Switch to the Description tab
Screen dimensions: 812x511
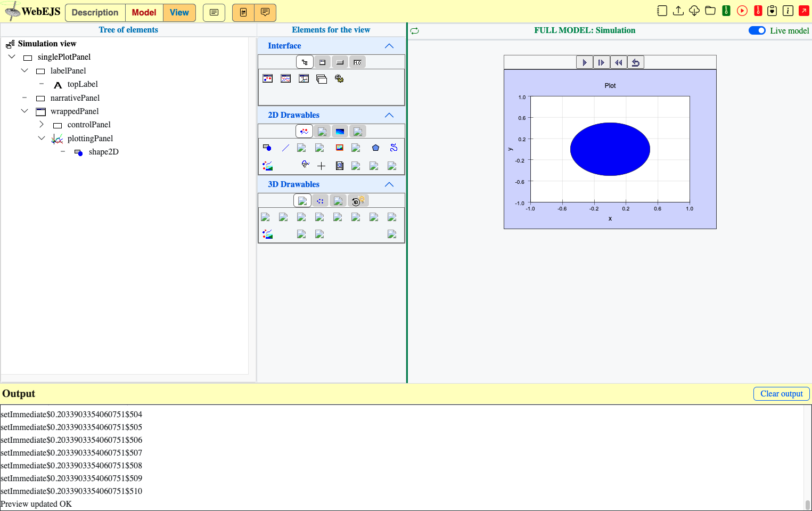coord(95,13)
